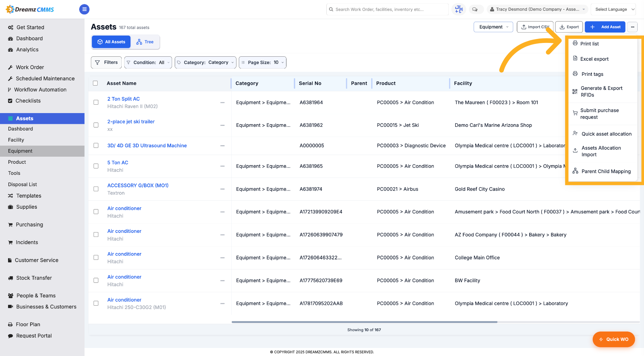644x356 pixels.
Task: Select Print tags from menu
Action: (x=603, y=74)
